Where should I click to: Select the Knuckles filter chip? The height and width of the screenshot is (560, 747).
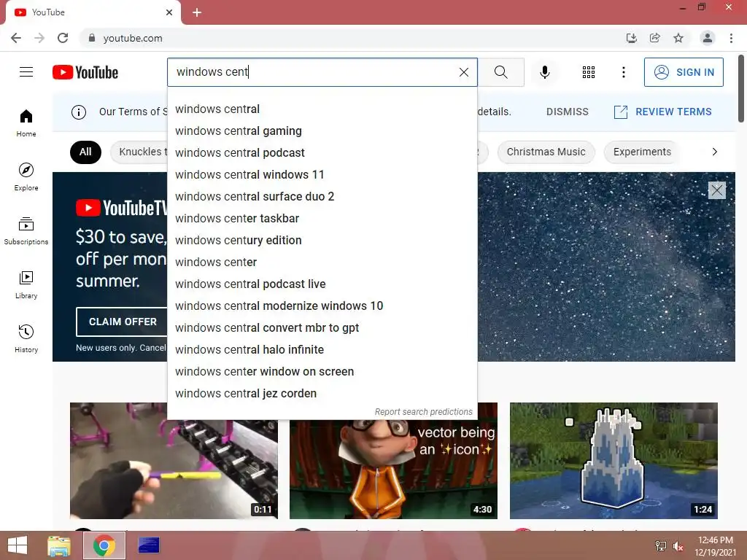pos(139,152)
